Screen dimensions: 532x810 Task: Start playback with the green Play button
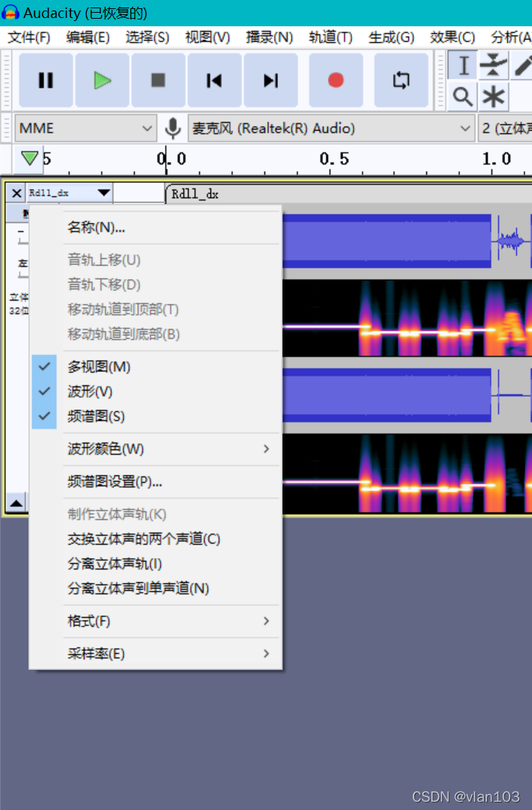[x=102, y=80]
